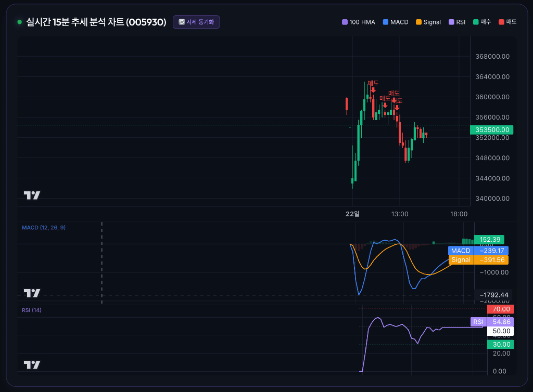The width and height of the screenshot is (533, 392).
Task: Click the green live status dot by title
Action: [x=19, y=22]
